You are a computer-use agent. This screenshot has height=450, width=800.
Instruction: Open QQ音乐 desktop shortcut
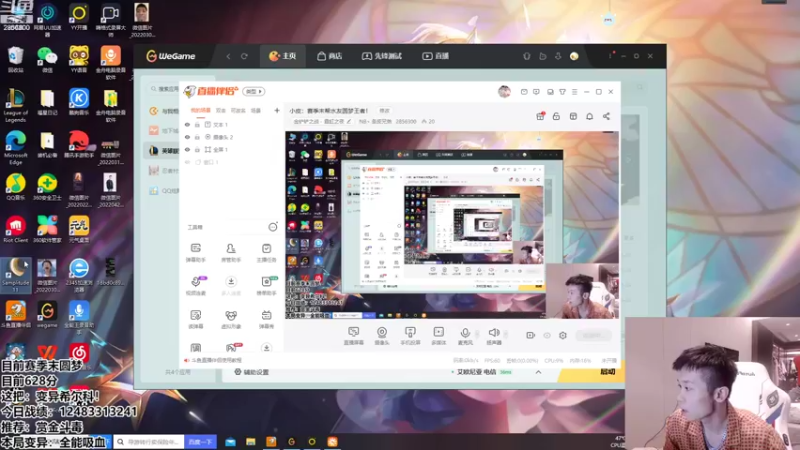pos(15,187)
